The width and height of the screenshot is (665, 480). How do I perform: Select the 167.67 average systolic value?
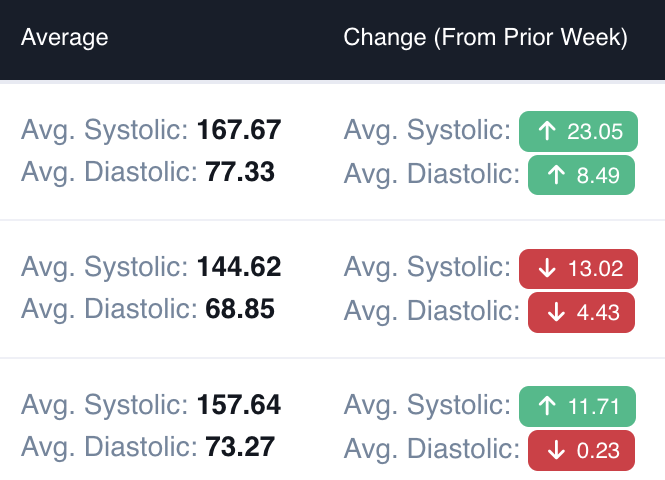[x=239, y=129]
